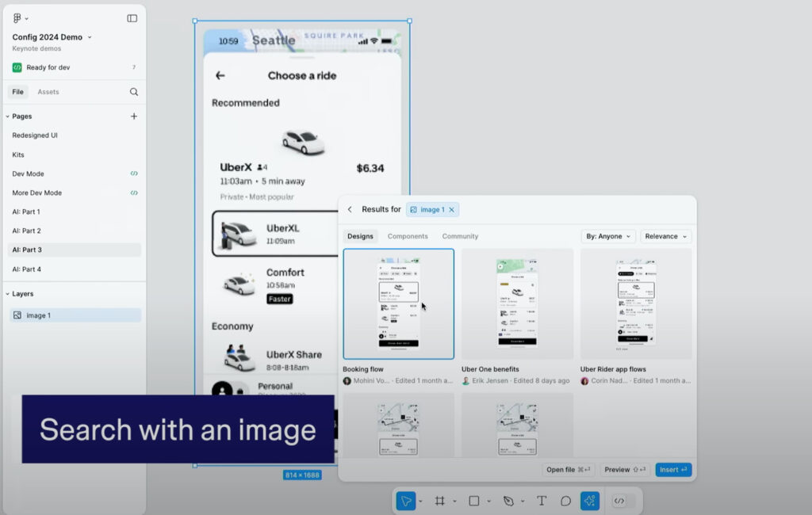Viewport: 812px width, 515px height.
Task: Click the Ready for dev icon
Action: [17, 67]
